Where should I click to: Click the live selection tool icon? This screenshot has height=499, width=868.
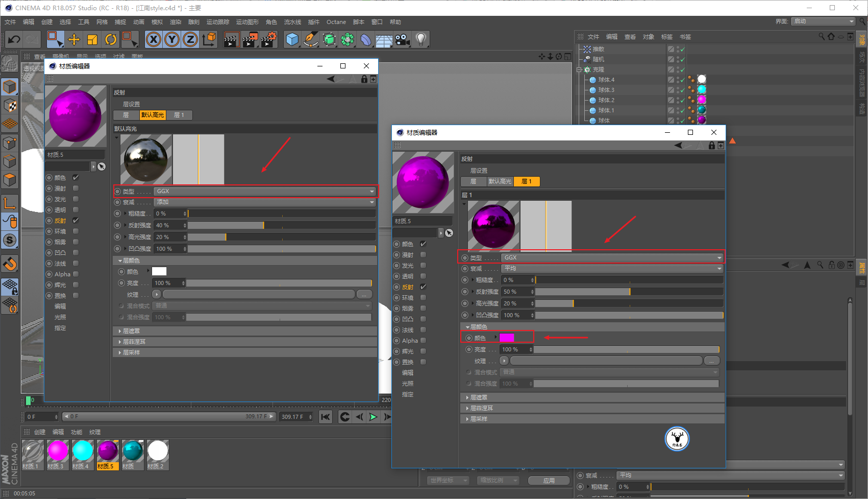click(55, 39)
